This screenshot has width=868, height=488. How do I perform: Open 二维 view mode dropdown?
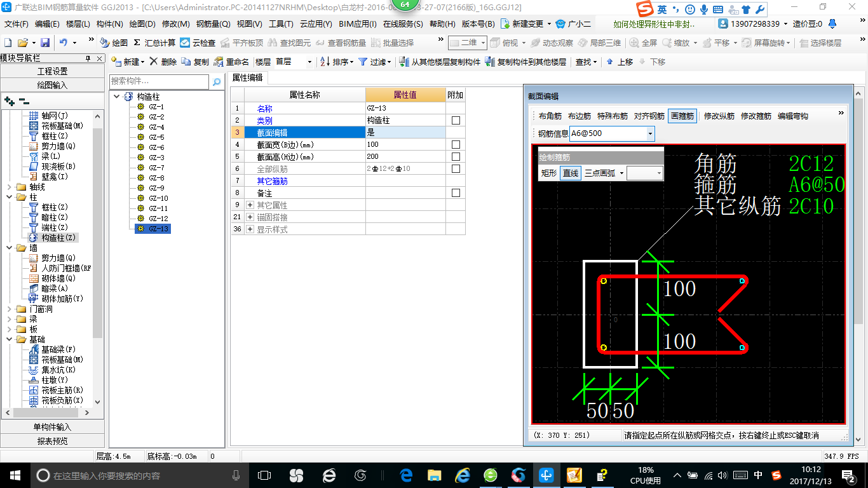[x=482, y=43]
